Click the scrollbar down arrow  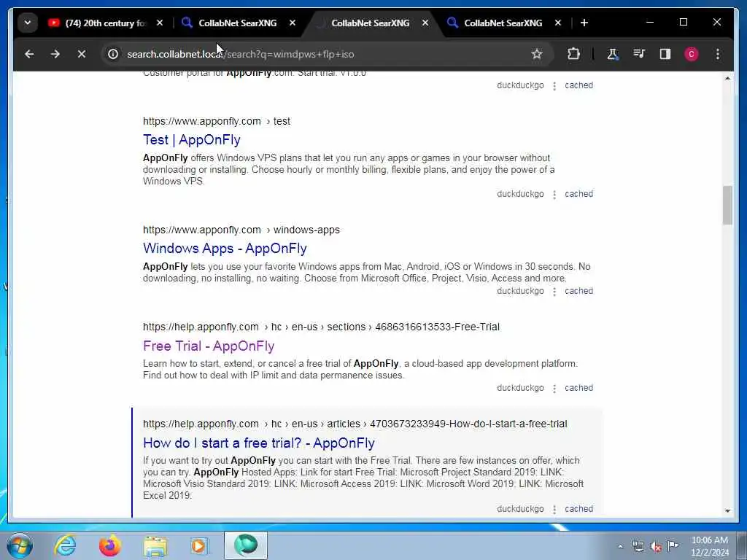pos(727,511)
